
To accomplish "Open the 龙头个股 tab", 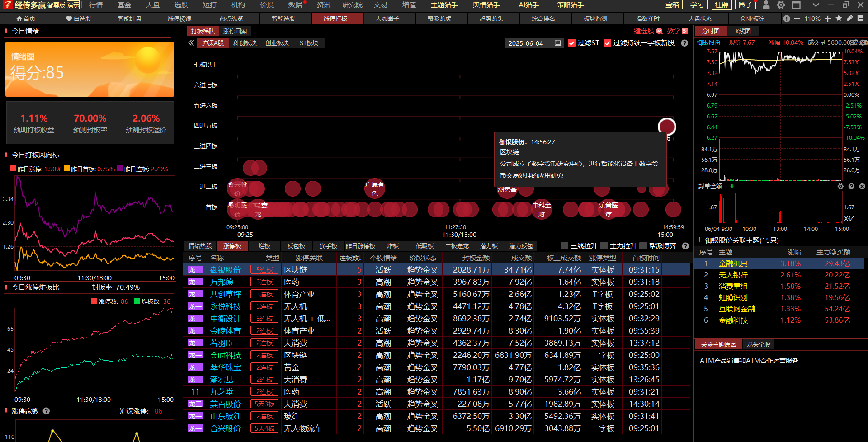I will [x=758, y=344].
